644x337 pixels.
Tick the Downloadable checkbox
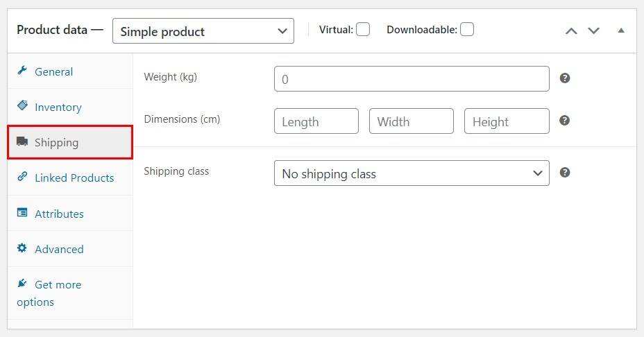(x=467, y=29)
